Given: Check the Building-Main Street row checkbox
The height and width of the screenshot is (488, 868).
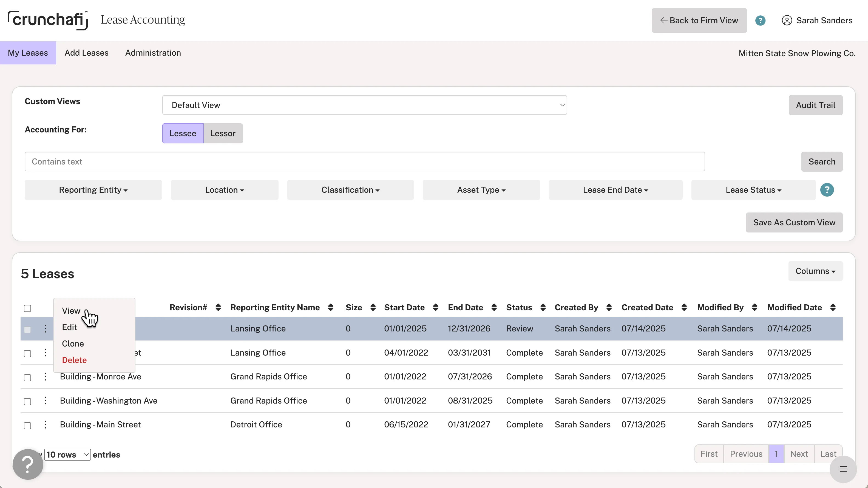Looking at the screenshot, I should [28, 425].
